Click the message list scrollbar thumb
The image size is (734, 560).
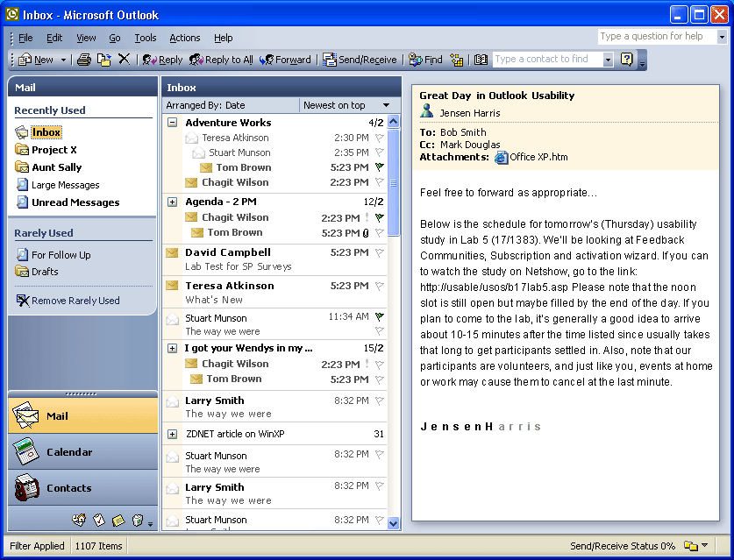pos(393,182)
